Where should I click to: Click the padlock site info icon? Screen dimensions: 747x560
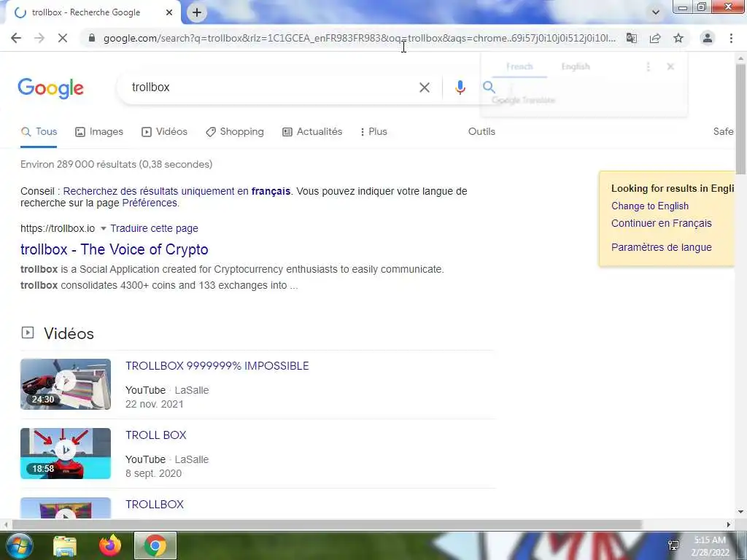[x=92, y=38]
